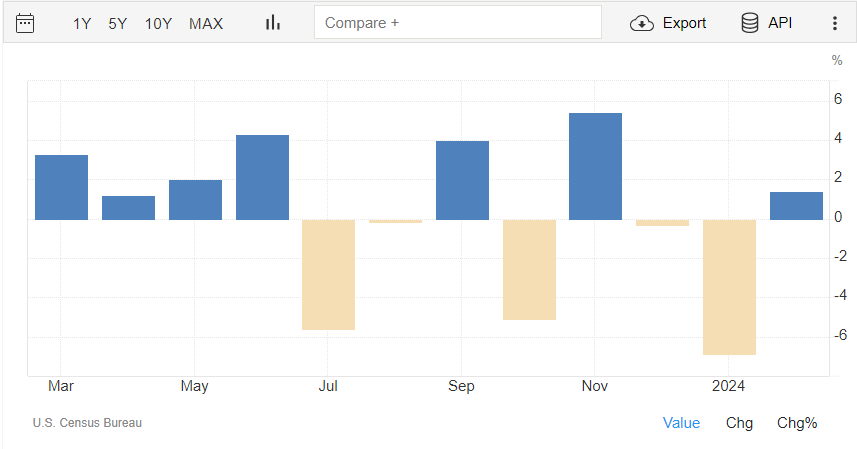
Task: Click the U.S. Census Bureau source link
Action: click(87, 423)
